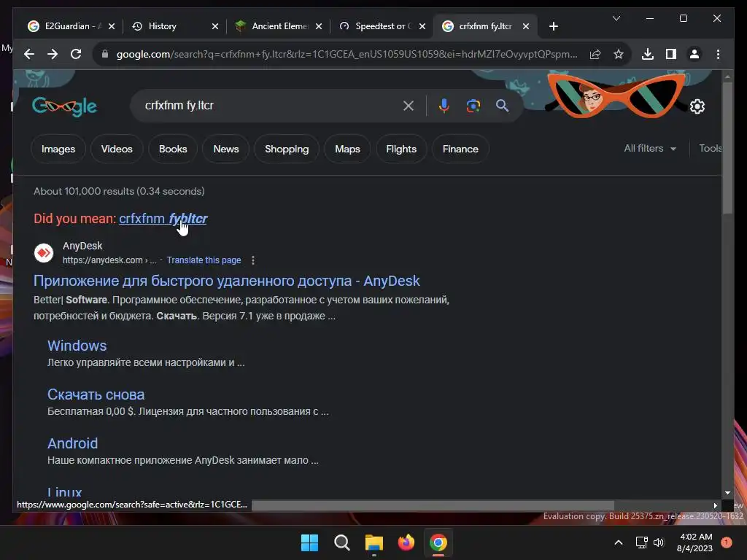The width and height of the screenshot is (747, 560).
Task: Go back to the previous page
Action: 29,54
